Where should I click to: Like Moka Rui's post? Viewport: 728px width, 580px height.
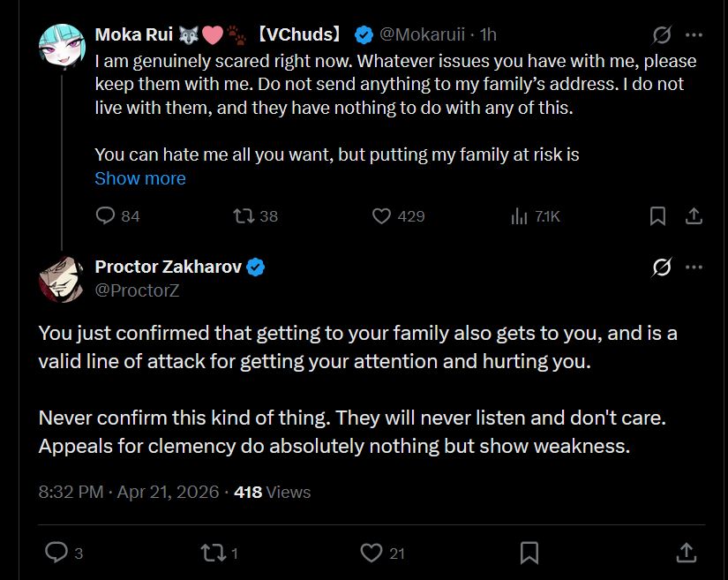pyautogui.click(x=382, y=216)
